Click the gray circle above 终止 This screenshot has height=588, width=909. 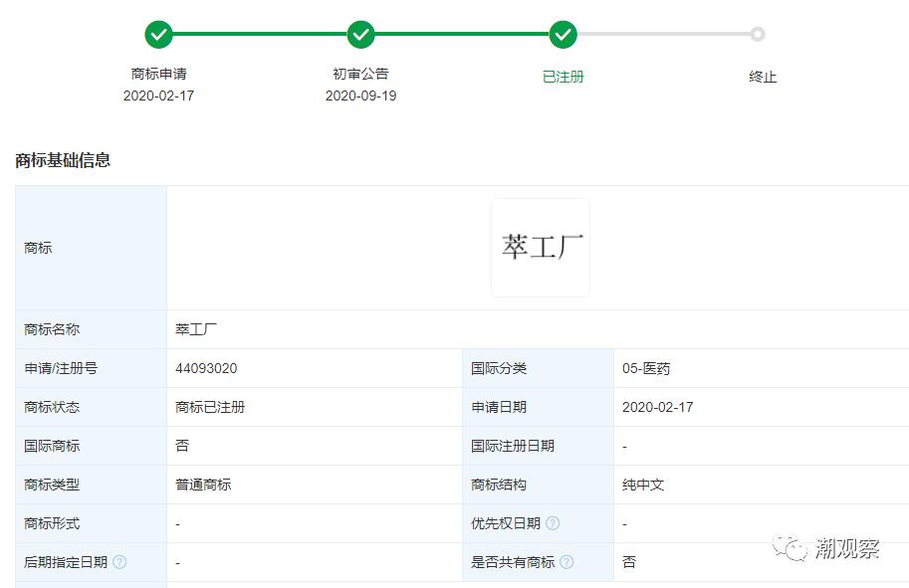[x=760, y=33]
